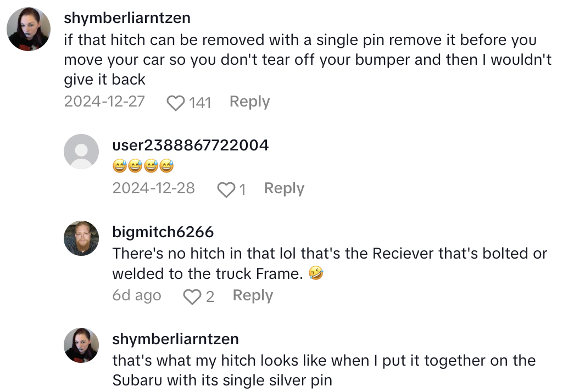
Task: Open shymberliarntzen's username link
Action: [127, 18]
